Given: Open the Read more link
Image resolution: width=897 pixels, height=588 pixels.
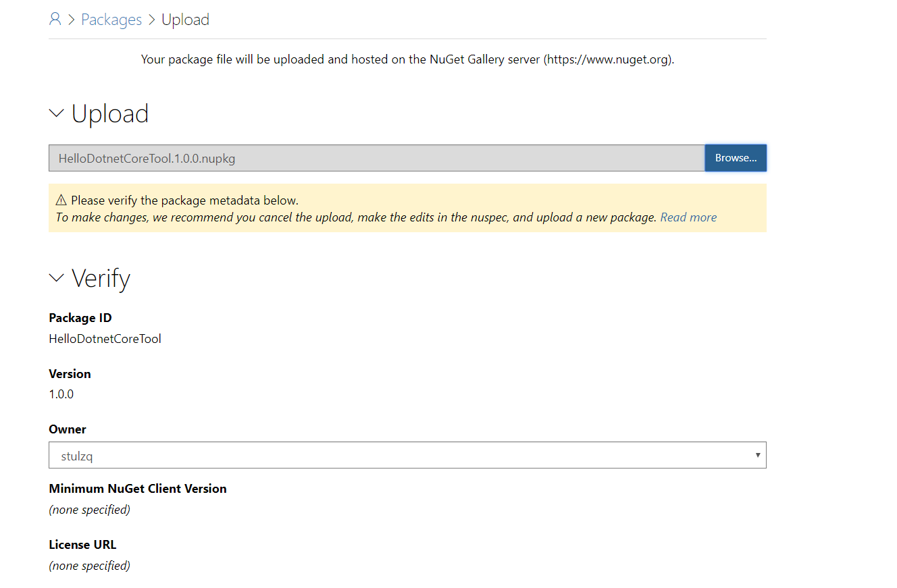Looking at the screenshot, I should (x=688, y=217).
